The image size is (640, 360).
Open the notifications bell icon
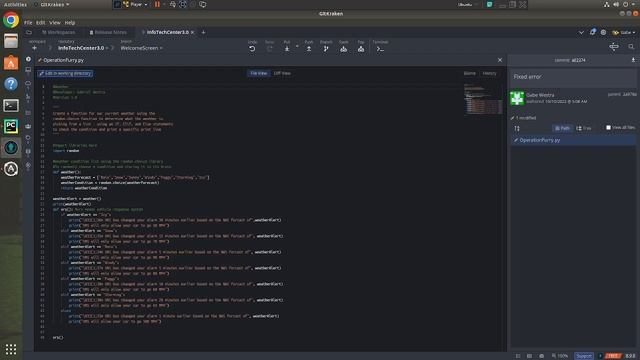(593, 32)
